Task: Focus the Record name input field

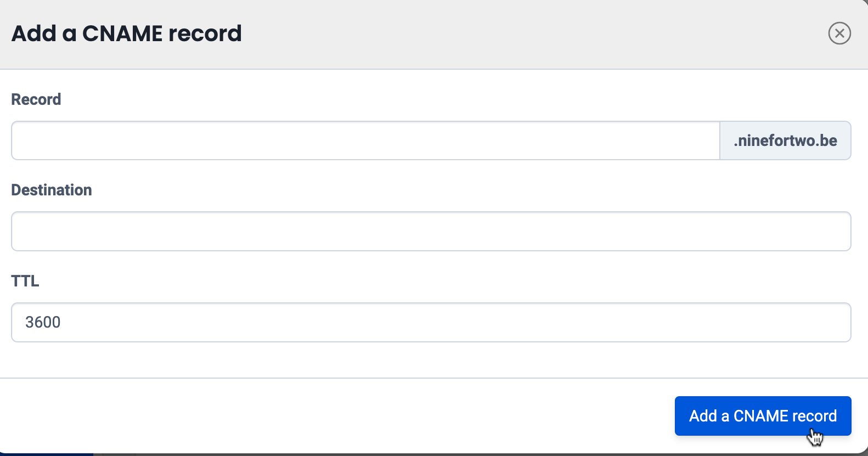Action: click(x=365, y=140)
